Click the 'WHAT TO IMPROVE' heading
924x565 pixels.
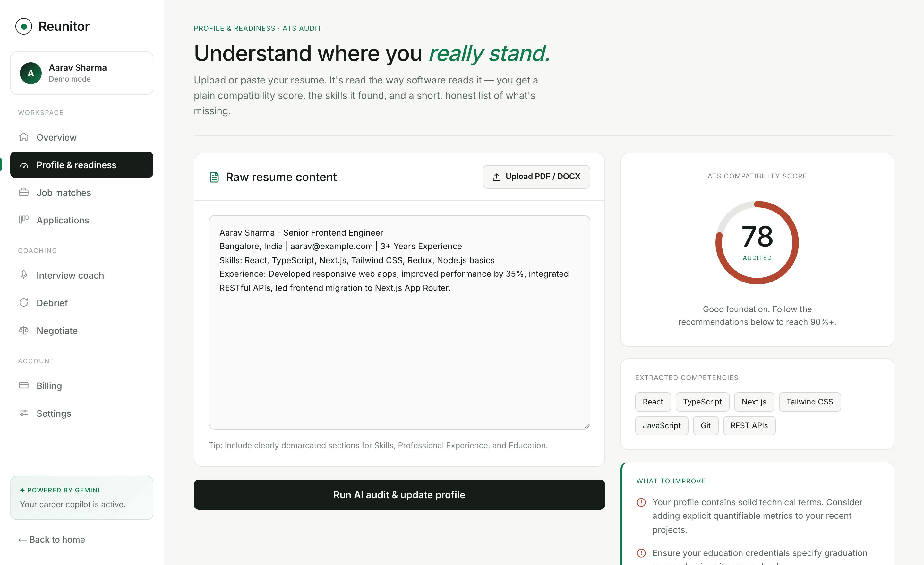(671, 481)
